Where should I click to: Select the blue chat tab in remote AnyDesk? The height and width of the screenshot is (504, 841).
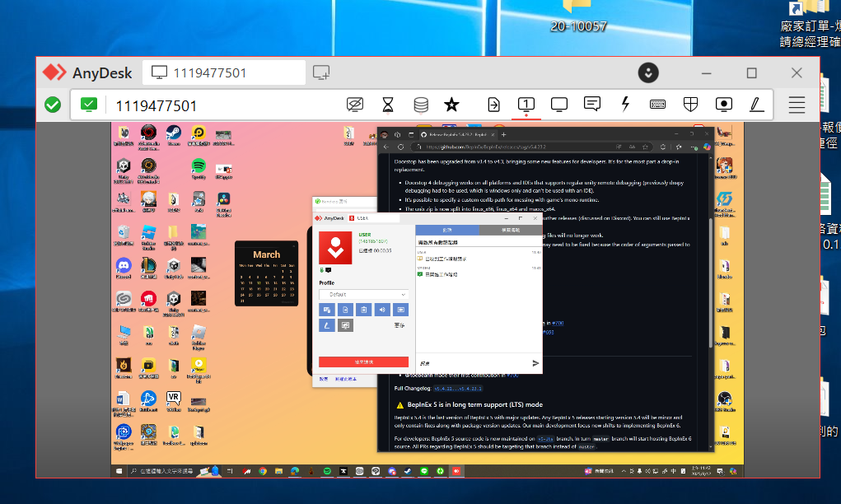[x=447, y=230]
